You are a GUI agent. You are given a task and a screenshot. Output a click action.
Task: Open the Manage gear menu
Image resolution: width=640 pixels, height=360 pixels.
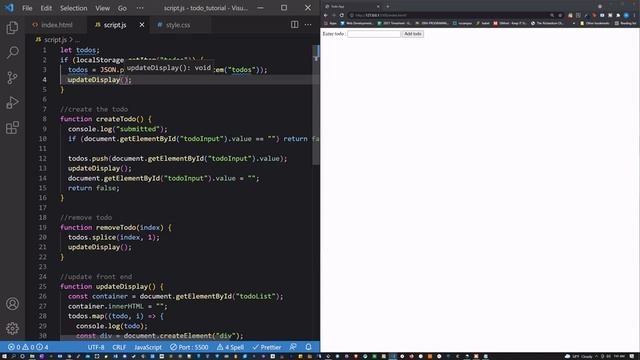pyautogui.click(x=12, y=328)
